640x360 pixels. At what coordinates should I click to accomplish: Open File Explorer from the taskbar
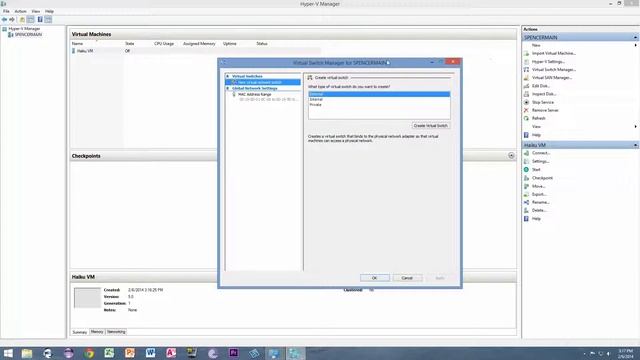click(27, 353)
